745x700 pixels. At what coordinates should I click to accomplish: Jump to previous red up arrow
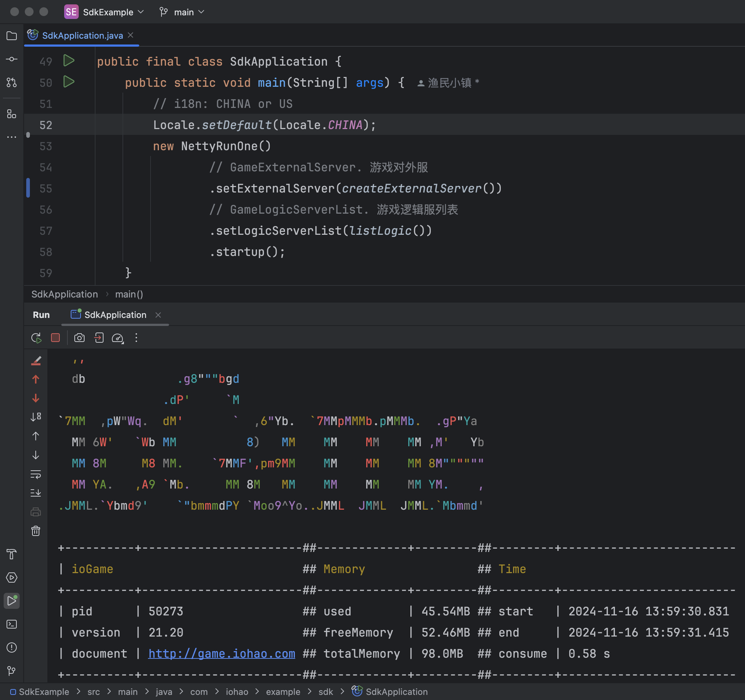point(36,380)
